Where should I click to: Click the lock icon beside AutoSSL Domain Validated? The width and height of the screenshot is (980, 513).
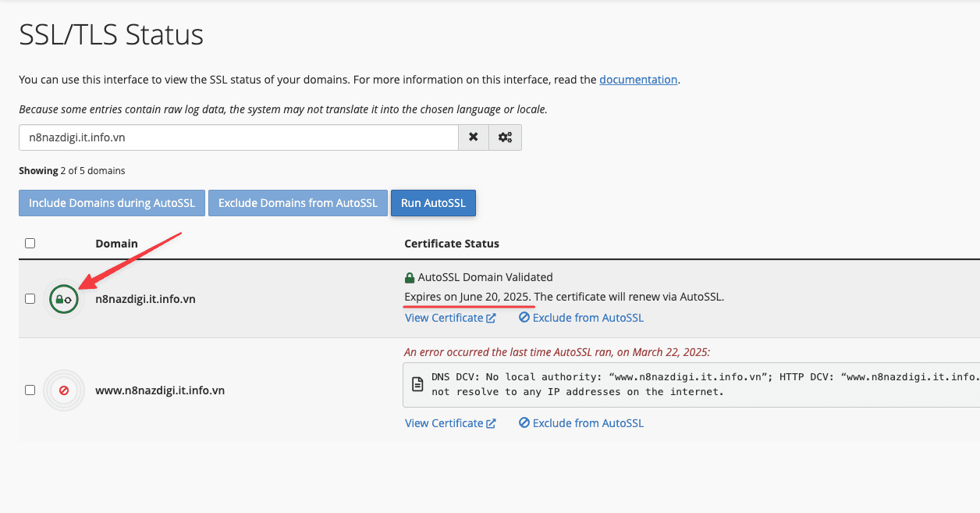click(x=410, y=277)
